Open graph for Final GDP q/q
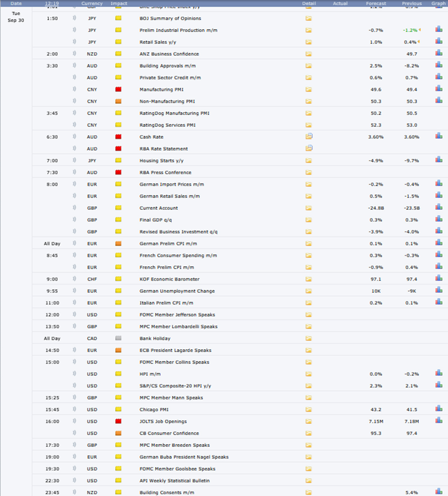This screenshot has width=448, height=496. (x=439, y=219)
